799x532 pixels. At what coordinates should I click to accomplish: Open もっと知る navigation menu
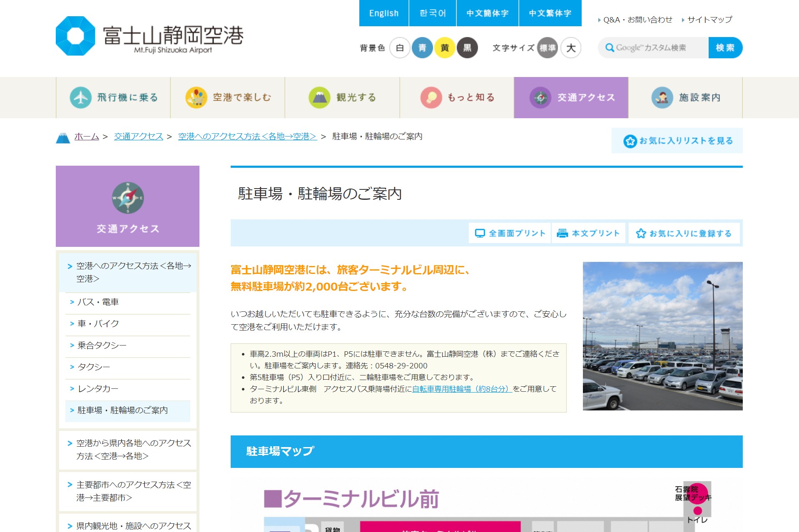click(x=457, y=97)
